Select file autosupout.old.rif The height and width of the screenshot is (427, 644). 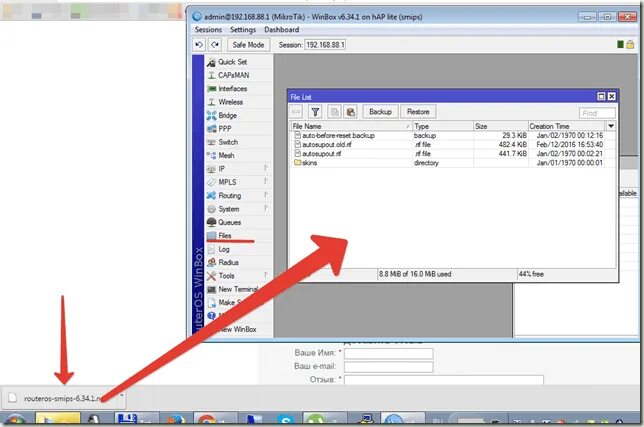[327, 145]
